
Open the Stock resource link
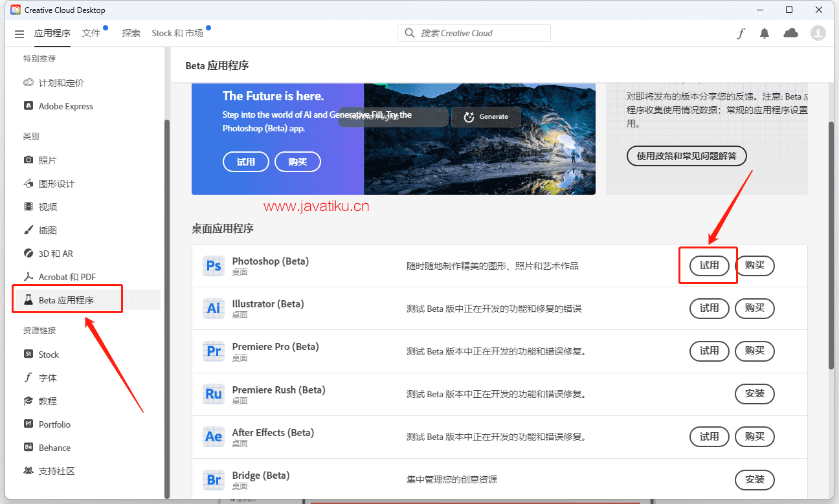coord(41,355)
